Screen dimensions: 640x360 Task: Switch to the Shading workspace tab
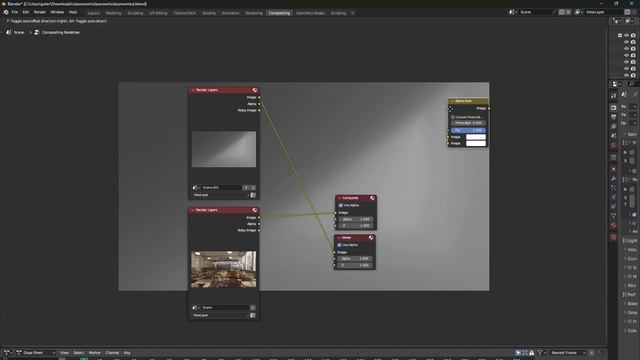[209, 13]
